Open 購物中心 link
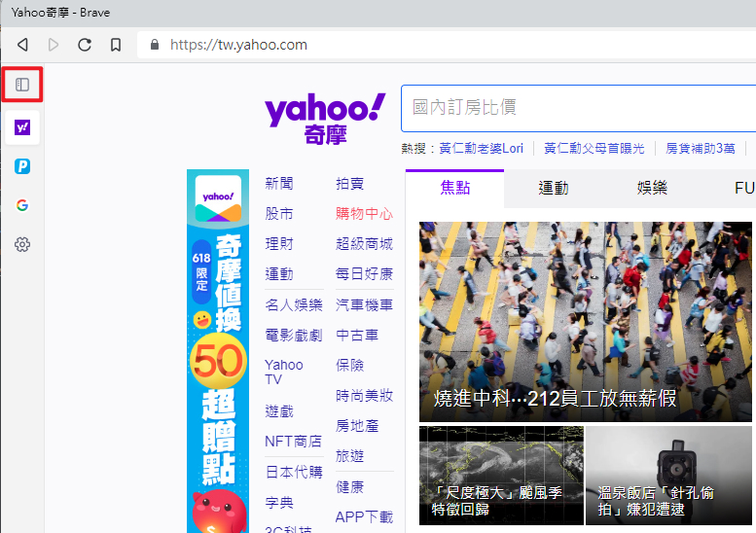 tap(364, 213)
